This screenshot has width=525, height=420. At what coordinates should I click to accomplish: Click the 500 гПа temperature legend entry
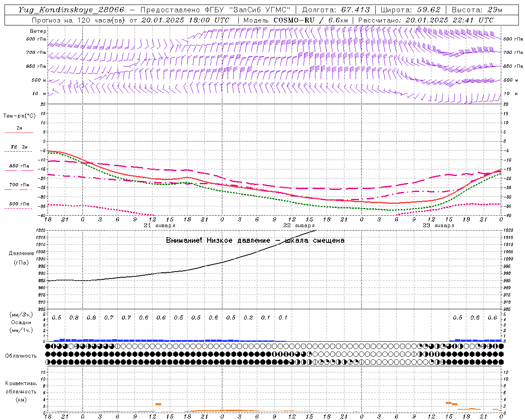pyautogui.click(x=19, y=204)
